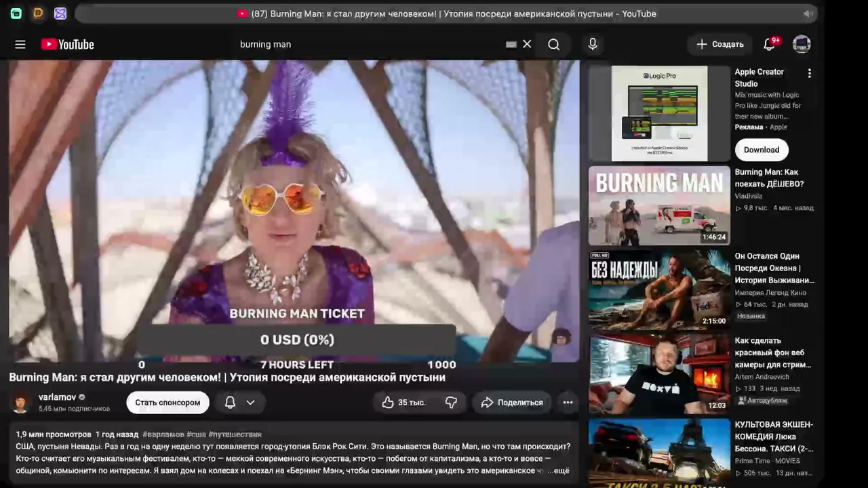Viewport: 868px width, 488px height.
Task: Expand the subscription notification dropdown chevron
Action: pyautogui.click(x=250, y=403)
